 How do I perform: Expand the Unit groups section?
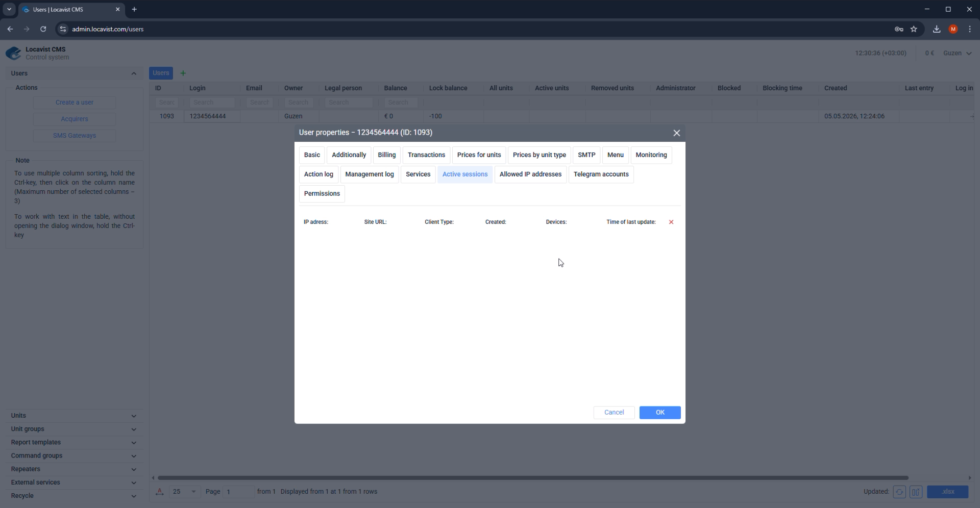[75, 429]
